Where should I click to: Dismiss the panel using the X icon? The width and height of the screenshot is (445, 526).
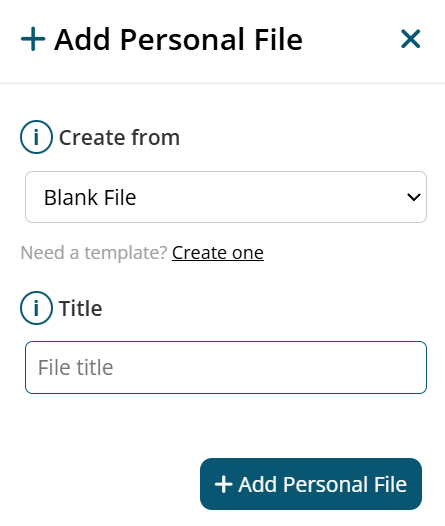point(410,39)
